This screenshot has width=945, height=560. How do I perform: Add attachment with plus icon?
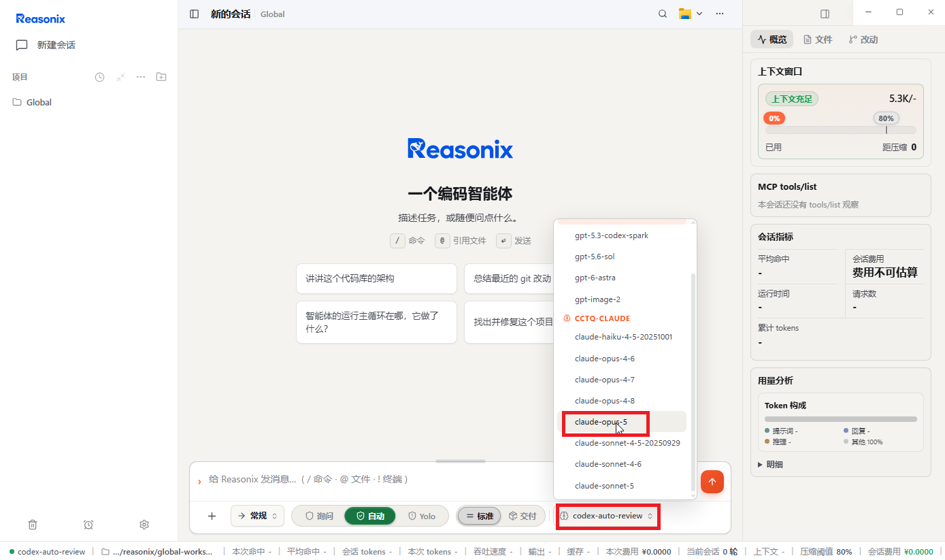212,516
